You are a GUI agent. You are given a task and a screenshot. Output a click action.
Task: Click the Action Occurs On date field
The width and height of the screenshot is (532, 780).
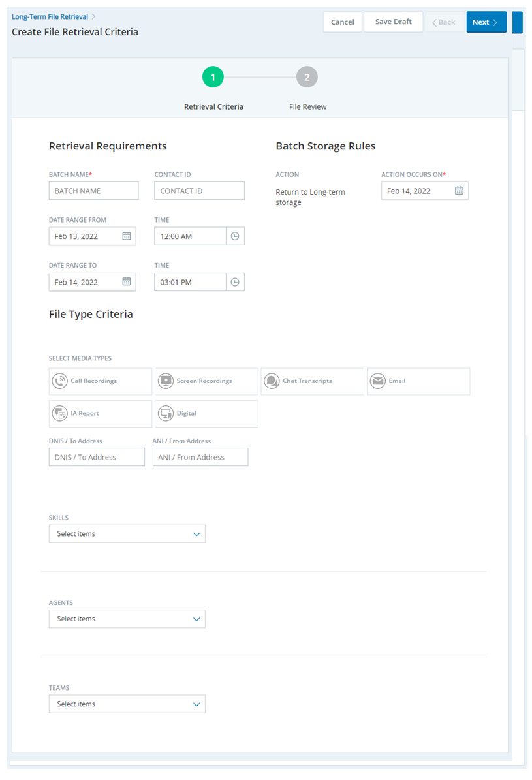[424, 191]
